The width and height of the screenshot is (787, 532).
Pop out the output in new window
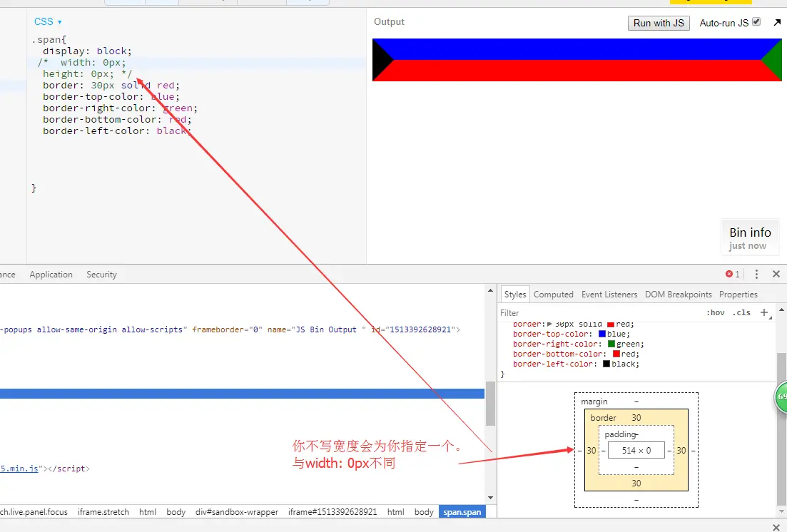pyautogui.click(x=777, y=22)
